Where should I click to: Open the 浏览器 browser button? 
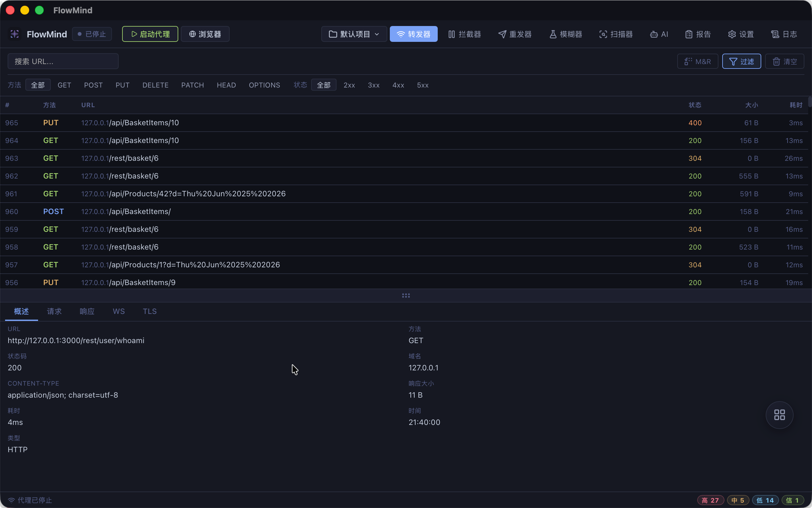(x=205, y=34)
